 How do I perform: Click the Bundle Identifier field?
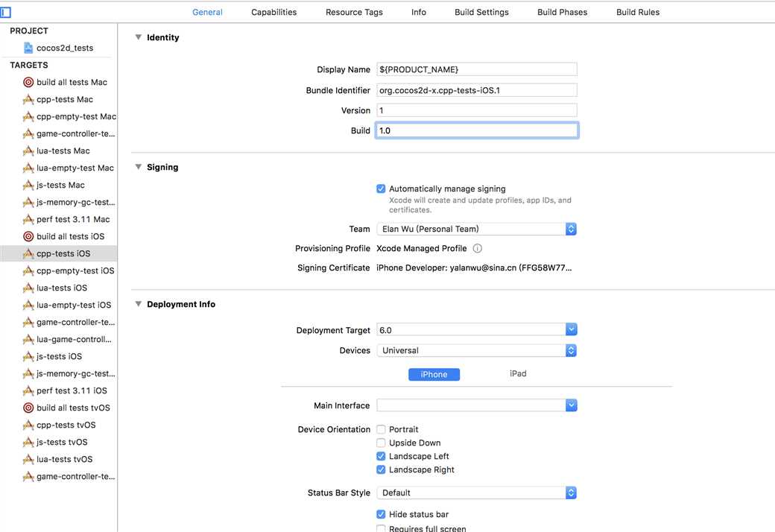click(476, 90)
